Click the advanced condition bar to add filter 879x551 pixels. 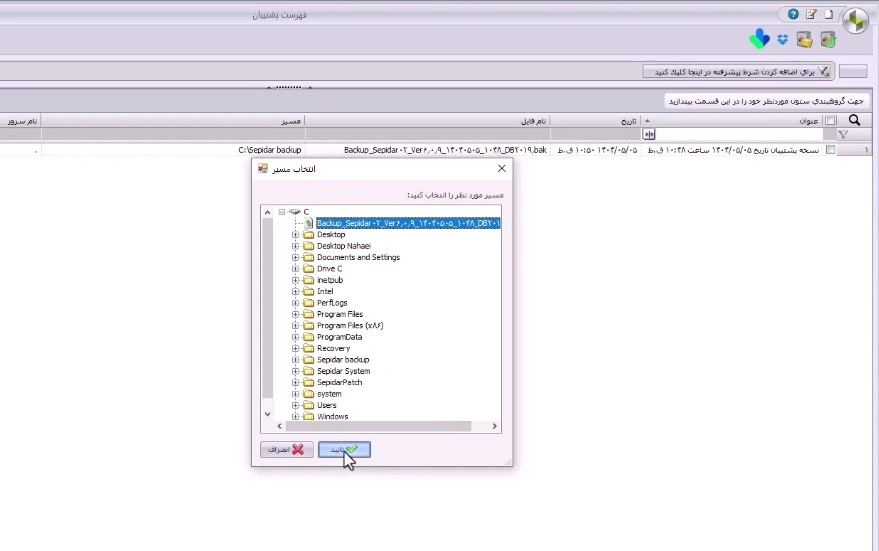click(x=738, y=71)
